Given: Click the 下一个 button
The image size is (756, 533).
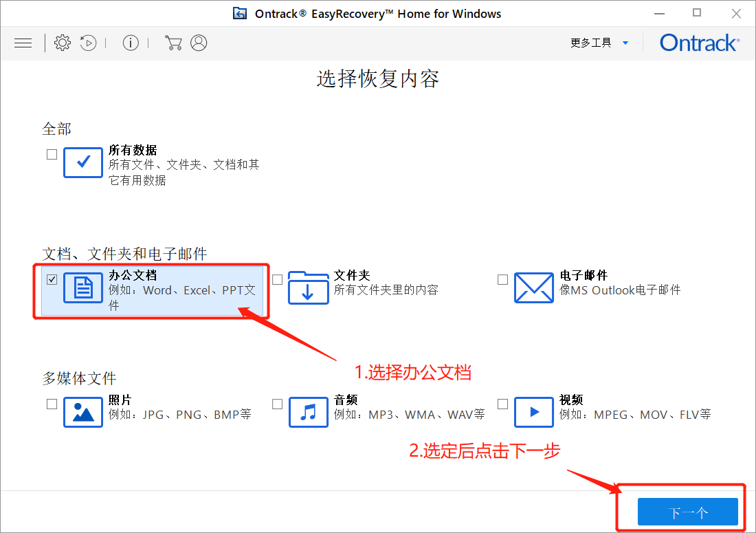Looking at the screenshot, I should [687, 512].
